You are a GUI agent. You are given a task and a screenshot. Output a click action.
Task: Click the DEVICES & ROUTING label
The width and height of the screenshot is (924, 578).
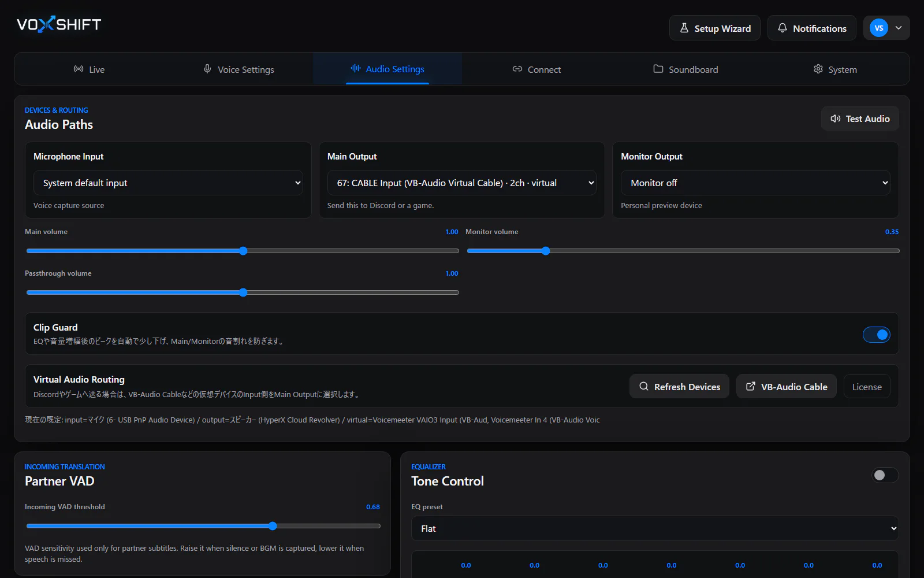click(x=57, y=110)
